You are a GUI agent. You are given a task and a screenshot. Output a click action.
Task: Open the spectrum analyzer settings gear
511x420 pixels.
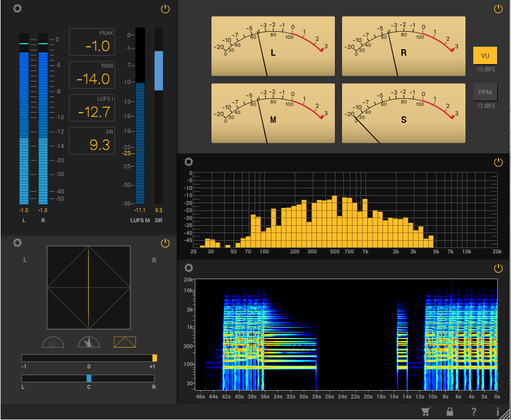(x=189, y=162)
